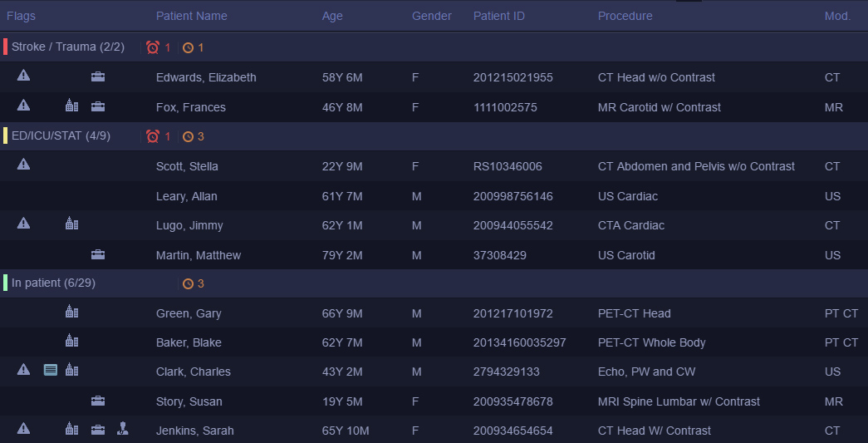This screenshot has width=868, height=443.
Task: Sort by the Gender column header
Action: pos(432,16)
